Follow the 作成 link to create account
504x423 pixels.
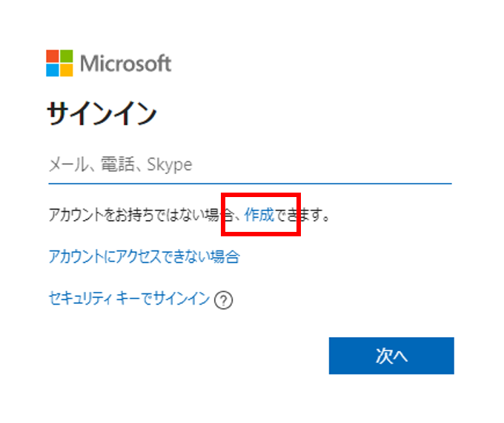(x=259, y=215)
